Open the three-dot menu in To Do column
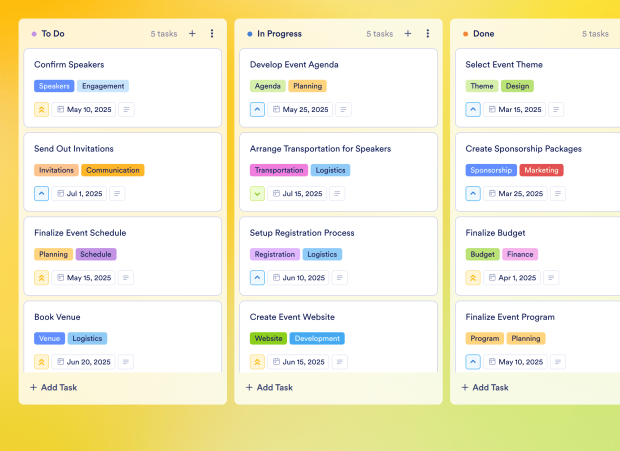Viewport: 620px width, 451px height. coord(212,33)
